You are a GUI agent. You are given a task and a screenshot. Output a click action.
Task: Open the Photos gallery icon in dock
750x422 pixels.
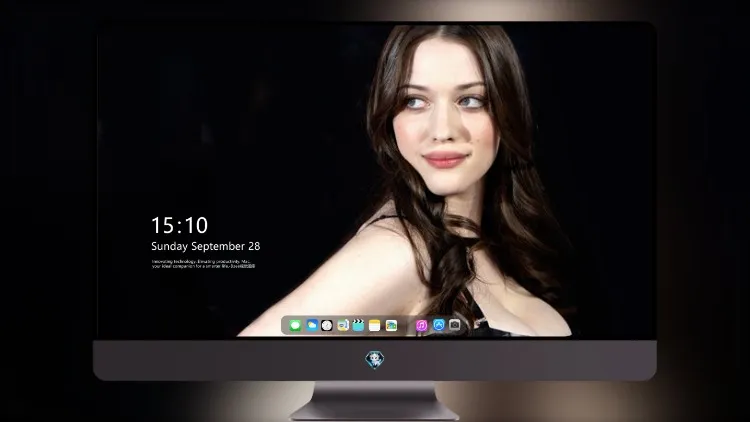391,325
